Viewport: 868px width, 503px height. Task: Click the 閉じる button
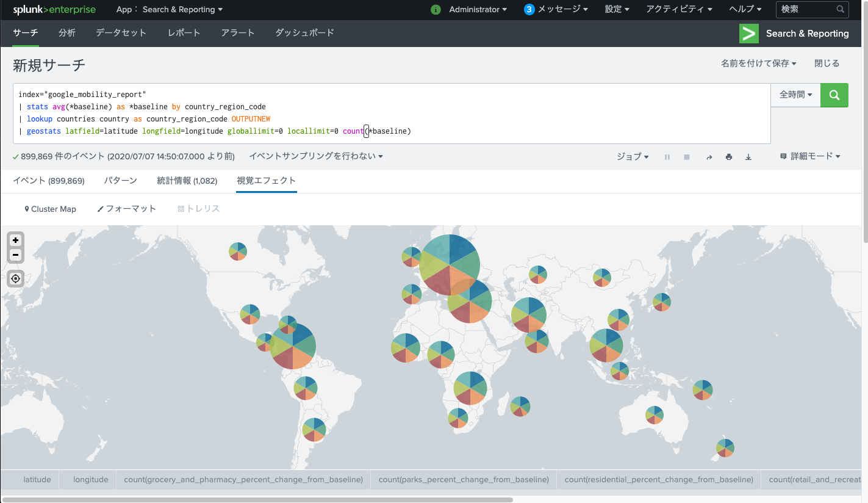point(827,63)
